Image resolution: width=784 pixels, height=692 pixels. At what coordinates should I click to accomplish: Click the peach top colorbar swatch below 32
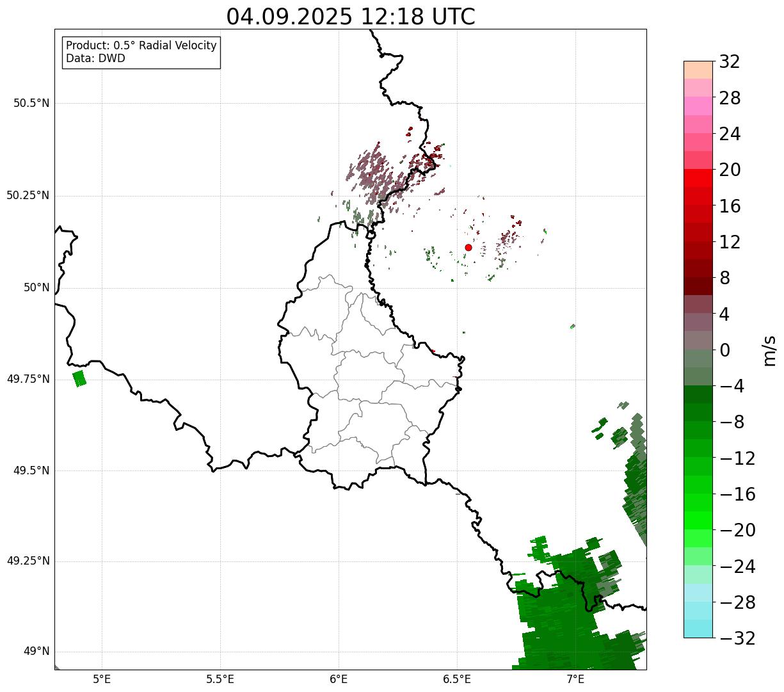click(x=698, y=70)
